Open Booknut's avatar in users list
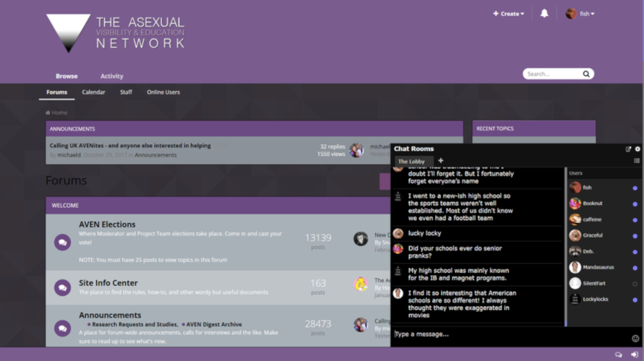This screenshot has width=644, height=361. pyautogui.click(x=575, y=204)
